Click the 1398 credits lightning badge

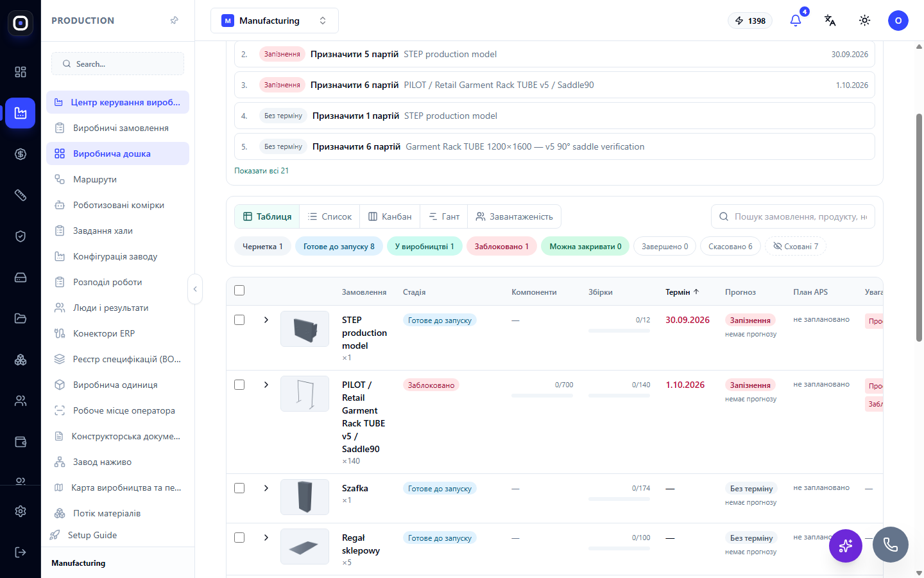[x=750, y=21]
